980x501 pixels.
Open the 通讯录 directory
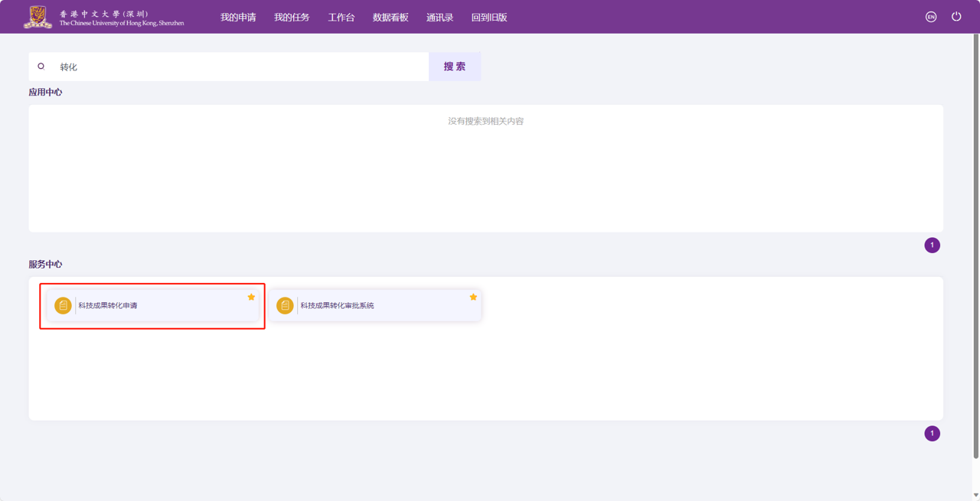pyautogui.click(x=439, y=17)
